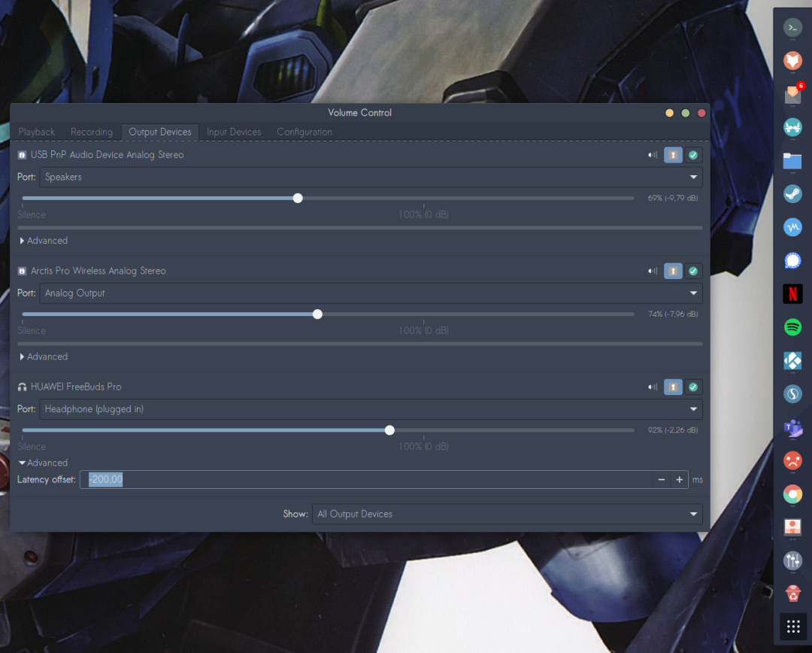Open the Speakers port dropdown
Viewport: 812px width, 653px height.
(371, 178)
